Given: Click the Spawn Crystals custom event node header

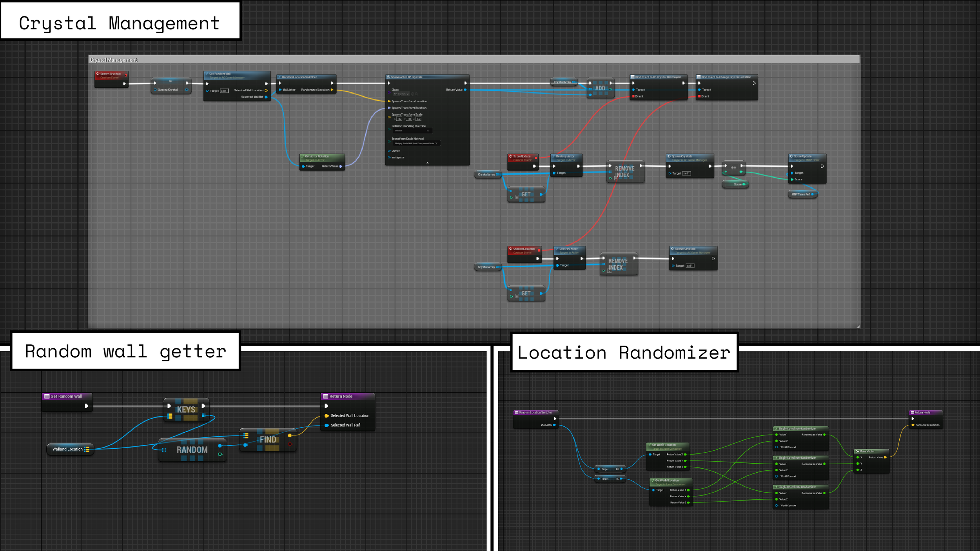Looking at the screenshot, I should point(112,75).
